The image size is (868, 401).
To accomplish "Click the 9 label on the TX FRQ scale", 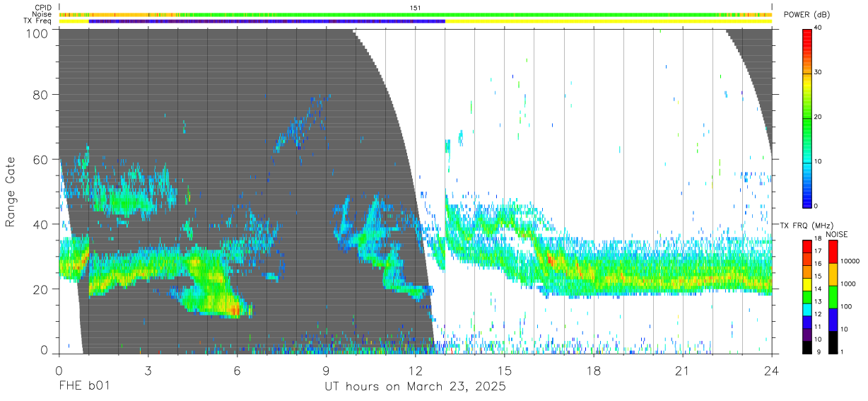I will coord(819,353).
